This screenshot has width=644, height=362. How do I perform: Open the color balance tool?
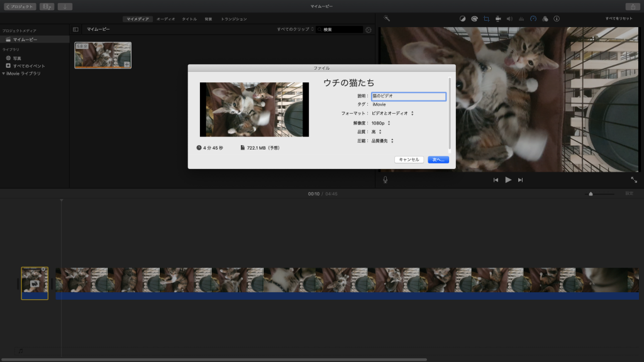coord(463,19)
